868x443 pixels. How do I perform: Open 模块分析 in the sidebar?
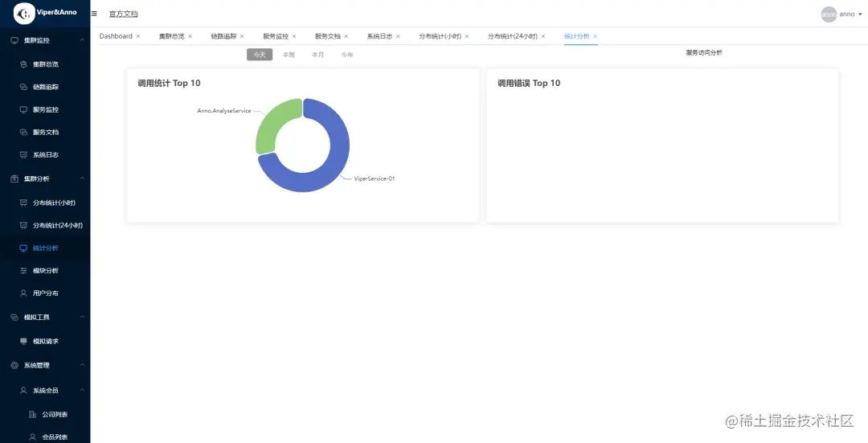pyautogui.click(x=45, y=271)
